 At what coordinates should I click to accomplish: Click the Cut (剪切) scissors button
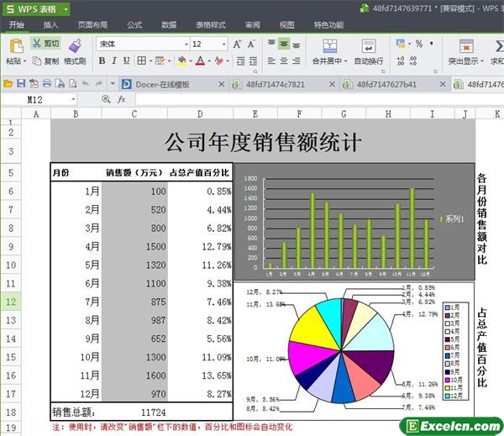45,43
